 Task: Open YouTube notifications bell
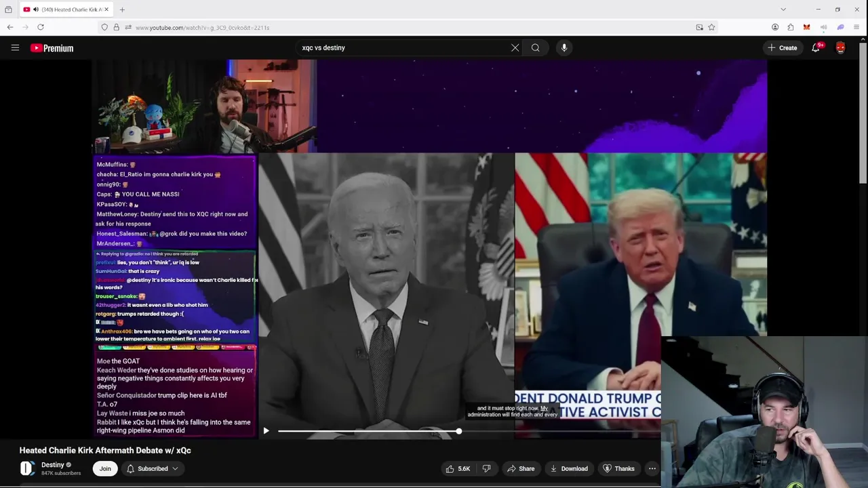[816, 47]
